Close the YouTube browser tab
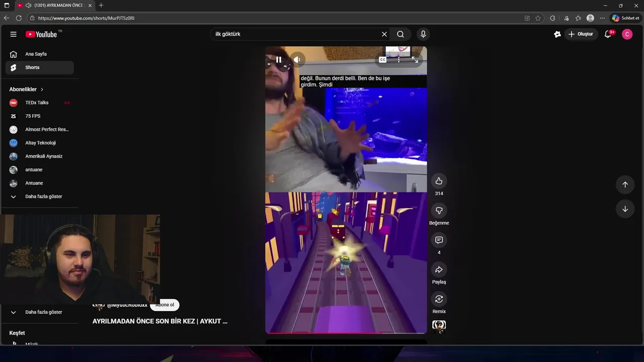The image size is (644, 362). (90, 6)
